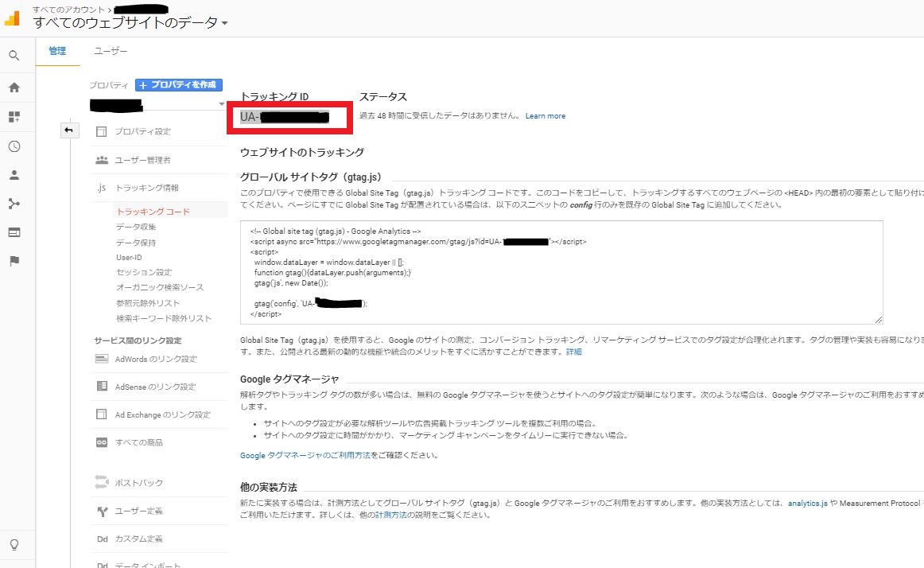Click the すべてのアカウント breadcrumb text
The width and height of the screenshot is (924, 568).
coord(68,10)
